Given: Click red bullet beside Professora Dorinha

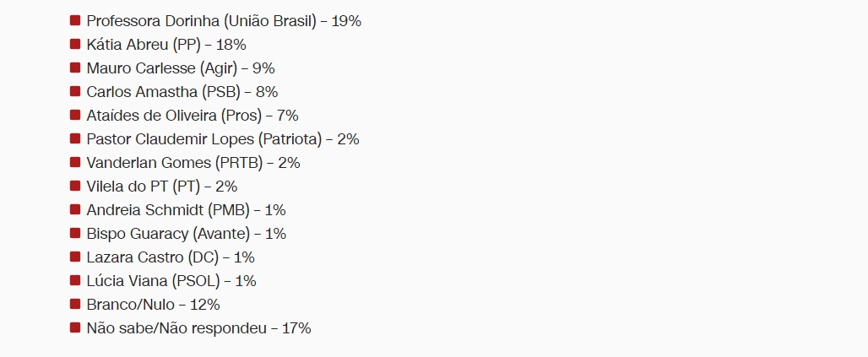Looking at the screenshot, I should (x=75, y=20).
